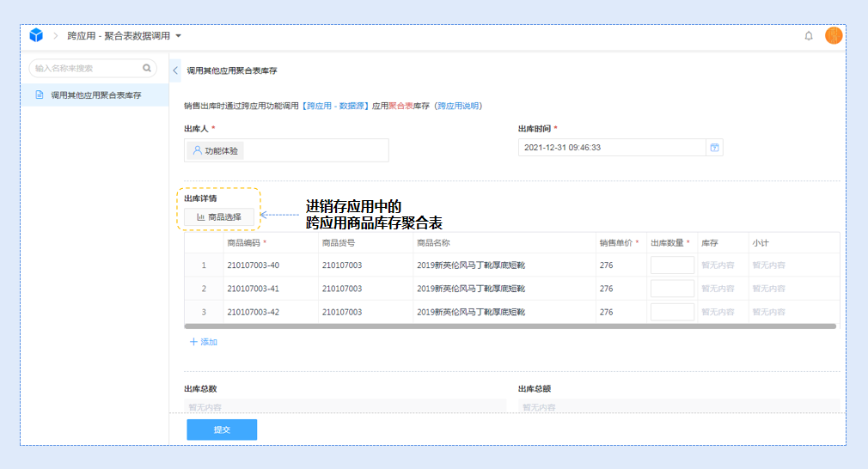Click the 商品选择 button
Screen dimensions: 868x469
pyautogui.click(x=219, y=217)
